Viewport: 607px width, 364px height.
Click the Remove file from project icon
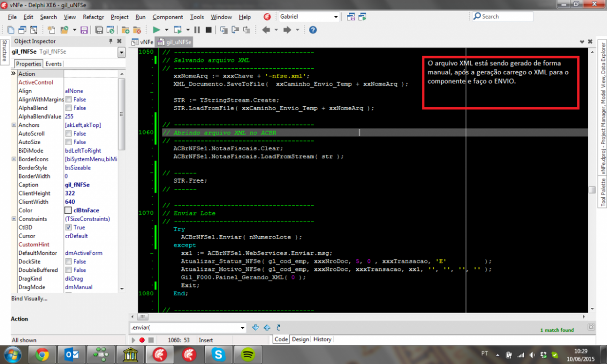point(137,30)
